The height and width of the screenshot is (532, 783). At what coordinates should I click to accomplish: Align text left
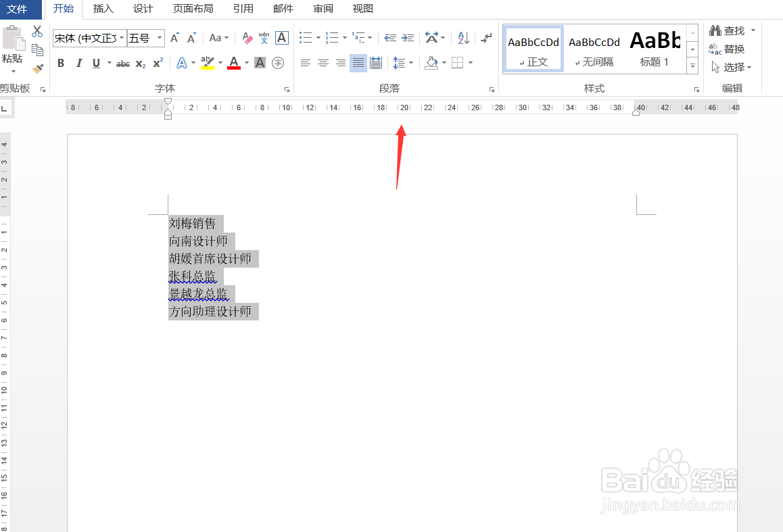tap(306, 63)
